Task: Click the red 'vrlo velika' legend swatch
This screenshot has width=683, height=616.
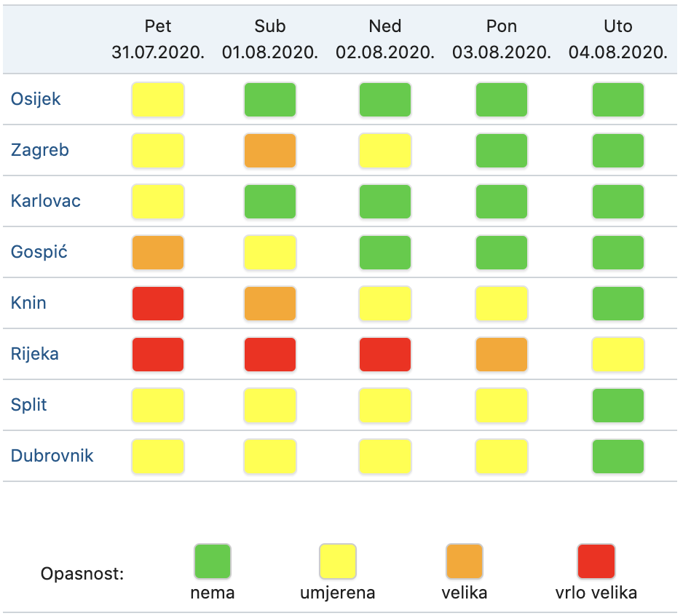Action: click(x=596, y=561)
